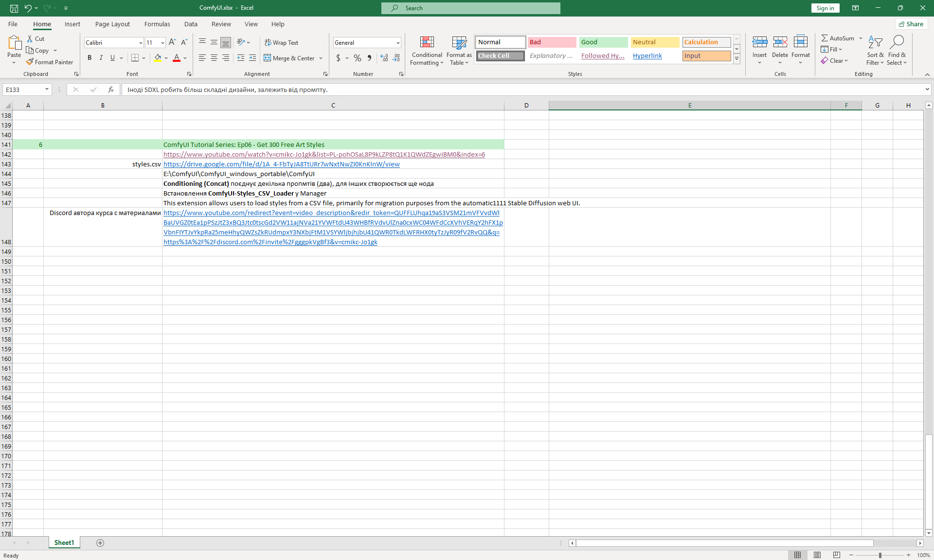The width and height of the screenshot is (934, 560).
Task: Click the Percent Style icon
Action: 358,58
